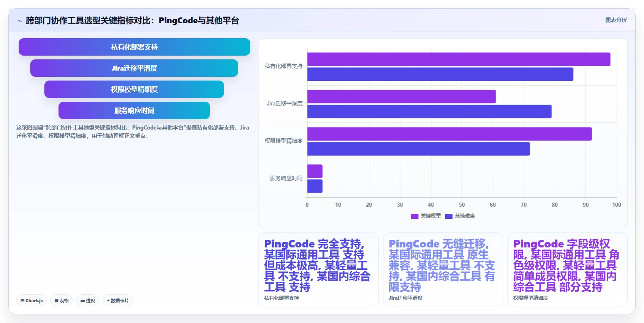Image resolution: width=644 pixels, height=323 pixels.
Task: Click the x-axis value 100
Action: click(617, 205)
